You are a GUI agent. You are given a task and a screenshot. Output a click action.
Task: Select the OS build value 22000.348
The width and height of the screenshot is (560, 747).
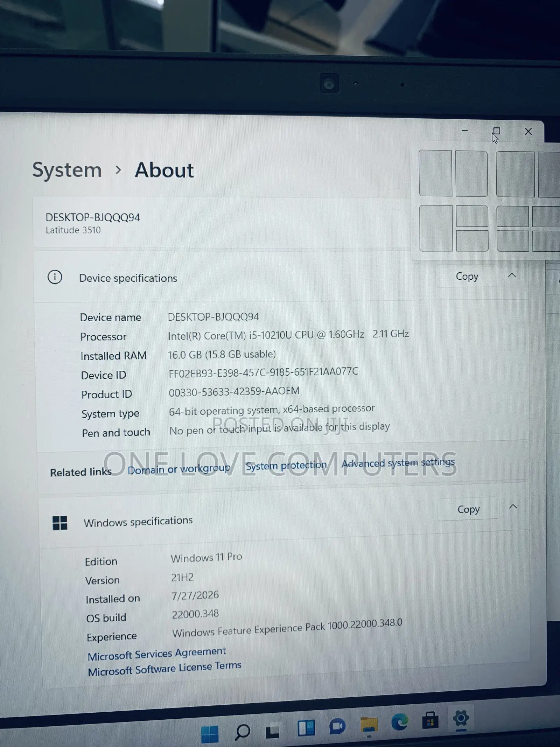[195, 614]
